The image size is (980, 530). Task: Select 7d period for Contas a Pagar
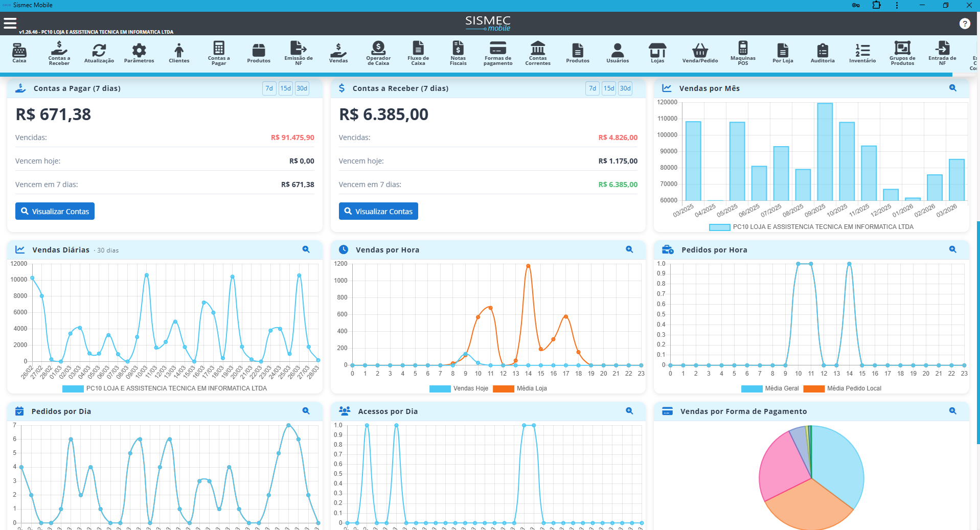click(269, 88)
